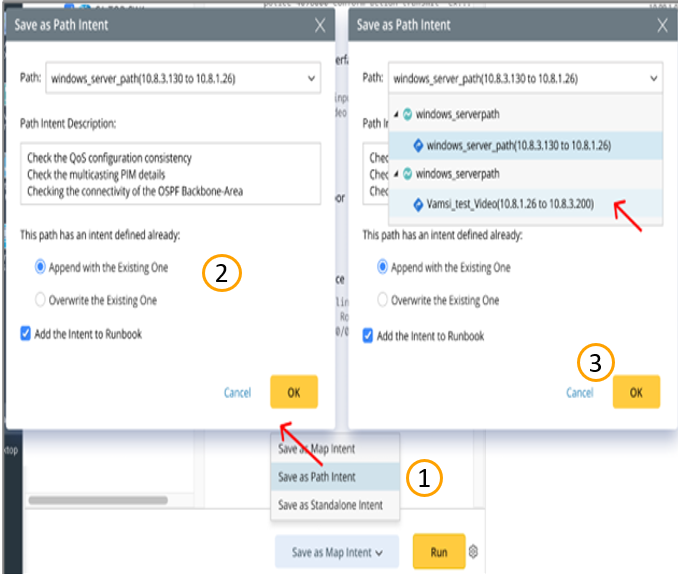
Task: Open the Save as Map Intent dropdown button
Action: click(336, 552)
